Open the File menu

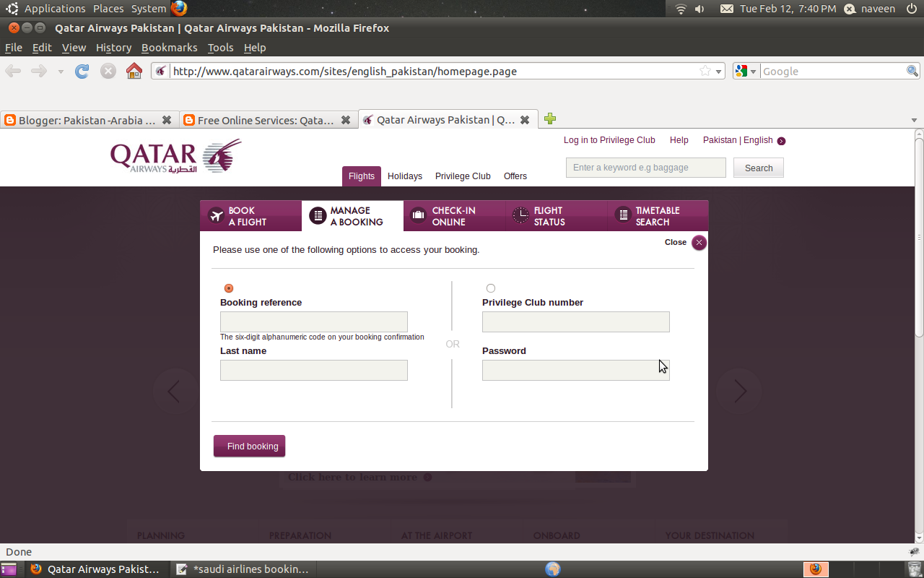click(14, 48)
